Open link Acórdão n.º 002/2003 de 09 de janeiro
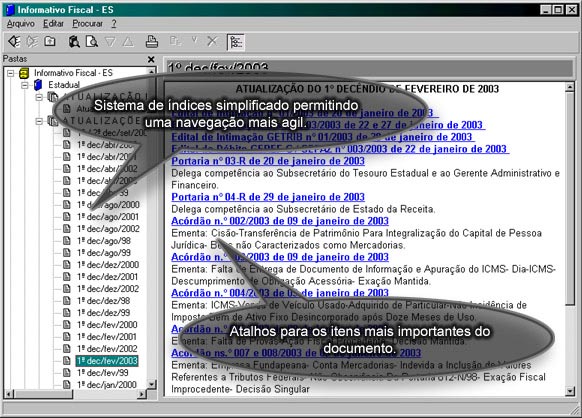Screen dimensions: 582x418 [280, 221]
